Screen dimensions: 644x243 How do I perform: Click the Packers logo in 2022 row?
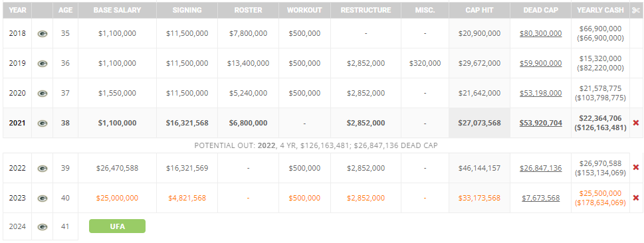(x=43, y=168)
